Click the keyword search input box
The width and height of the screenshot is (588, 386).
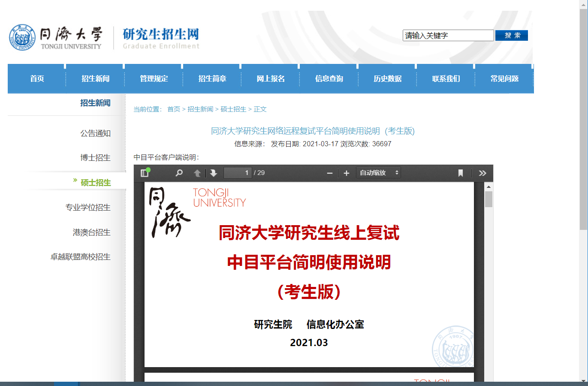tap(448, 36)
